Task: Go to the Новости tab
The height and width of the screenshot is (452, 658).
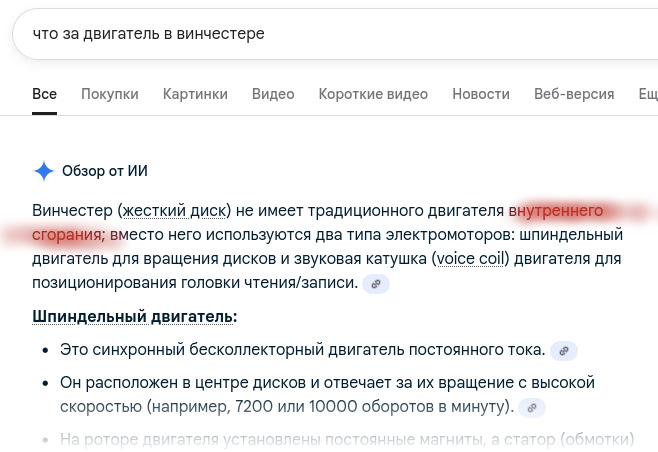Action: [x=480, y=94]
